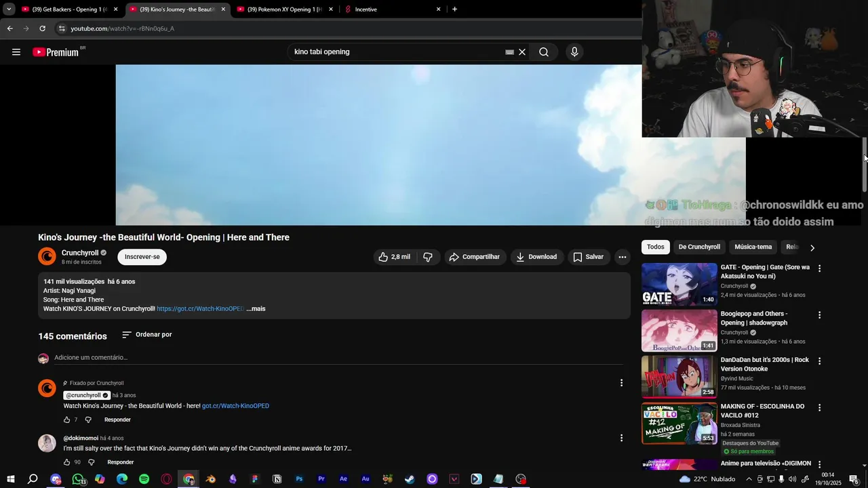Open got.cr/Watch-KinoOPED link in pinned comment
The width and height of the screenshot is (868, 488).
click(235, 406)
